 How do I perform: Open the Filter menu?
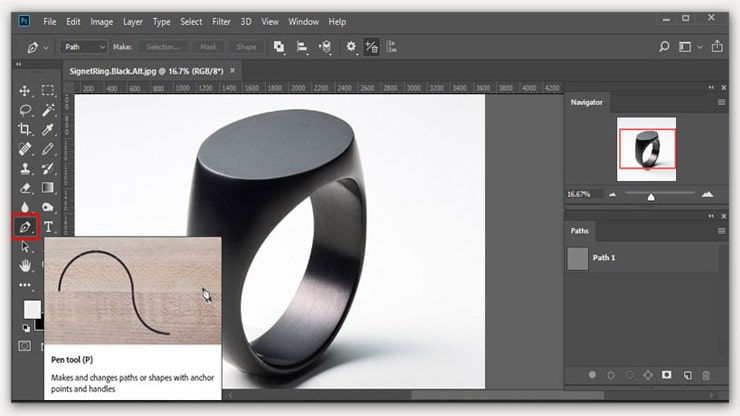pyautogui.click(x=220, y=21)
